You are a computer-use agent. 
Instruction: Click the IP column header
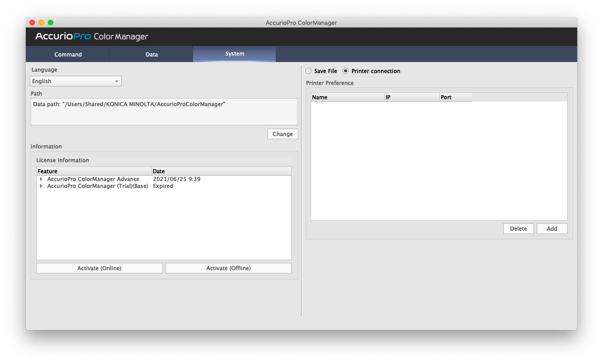coord(412,97)
